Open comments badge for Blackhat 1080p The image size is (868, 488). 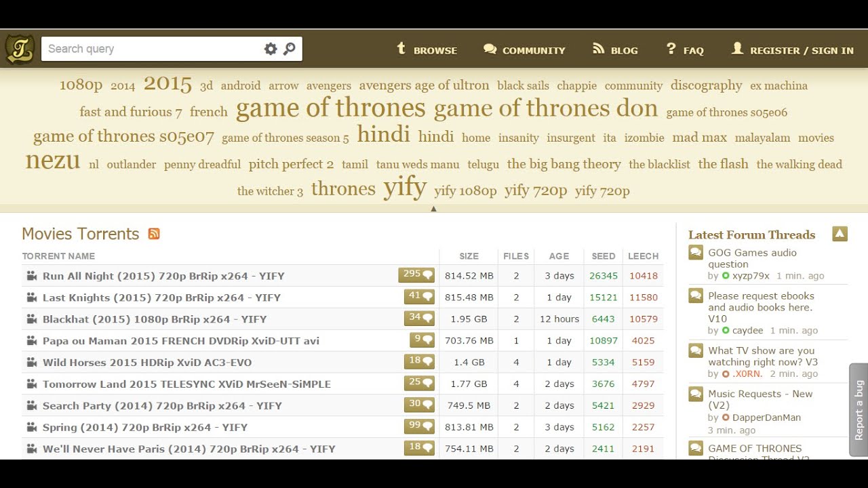pos(419,318)
